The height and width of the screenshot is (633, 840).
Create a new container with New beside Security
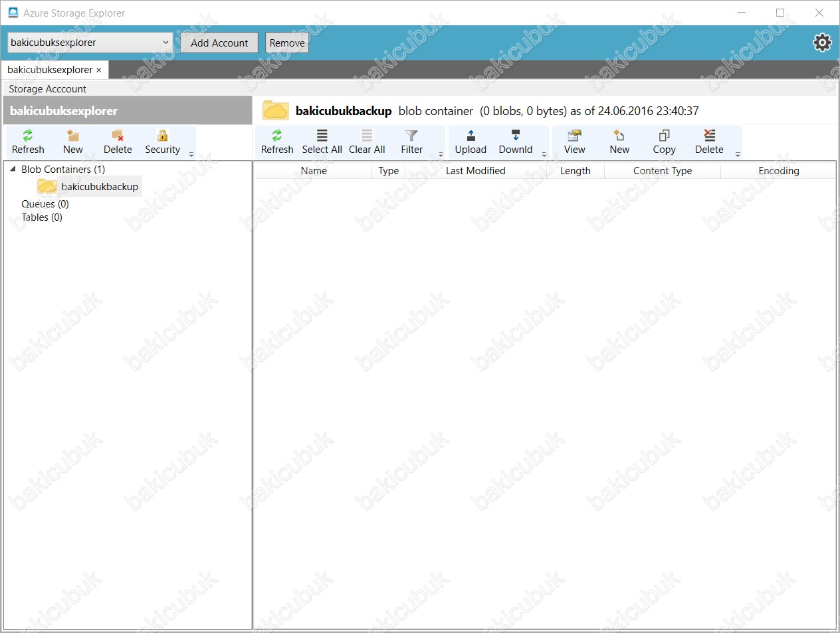73,142
